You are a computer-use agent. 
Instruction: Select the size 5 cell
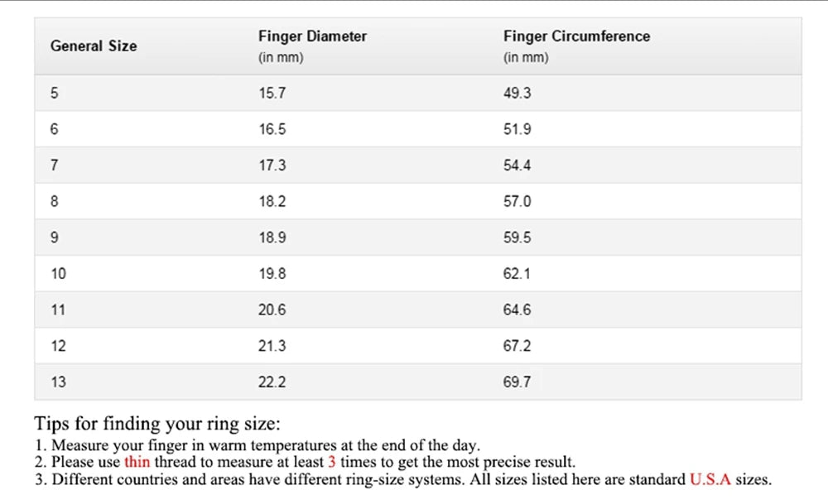point(55,94)
